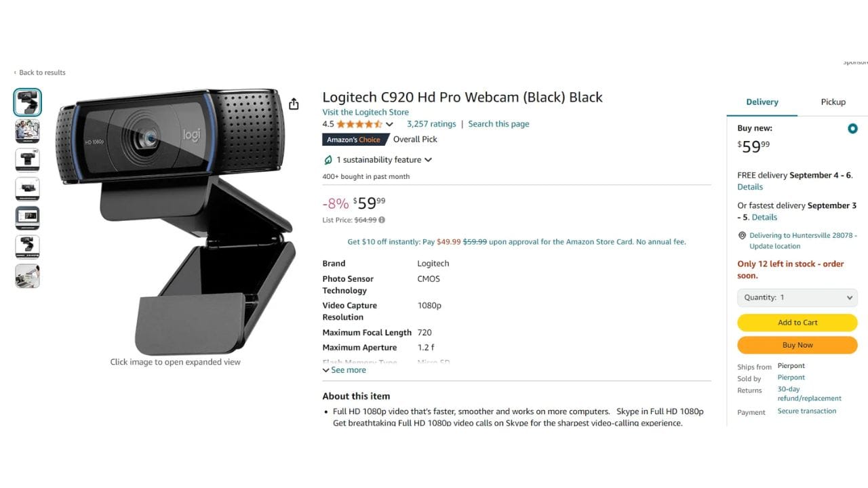This screenshot has width=868, height=488.
Task: Go back to results
Action: coord(40,73)
